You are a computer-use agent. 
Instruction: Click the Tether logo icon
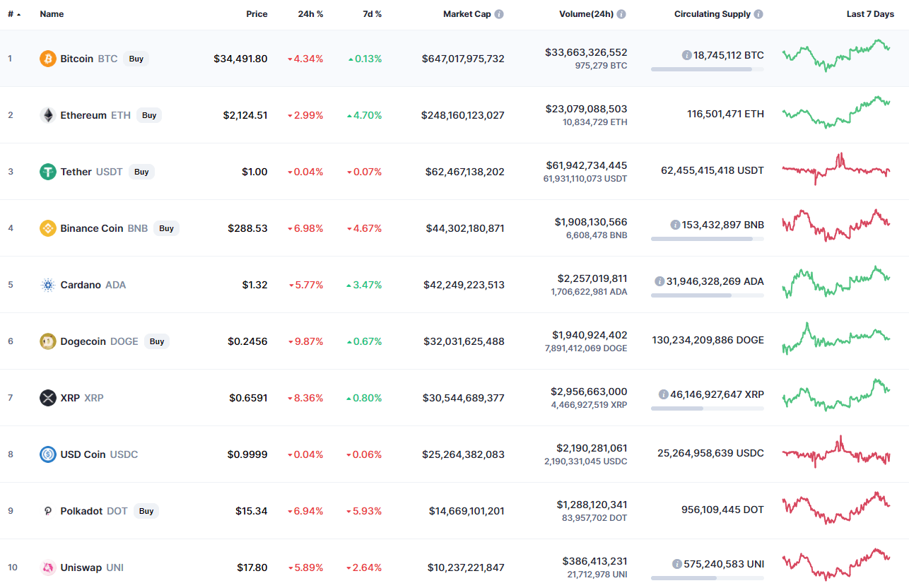tap(47, 172)
